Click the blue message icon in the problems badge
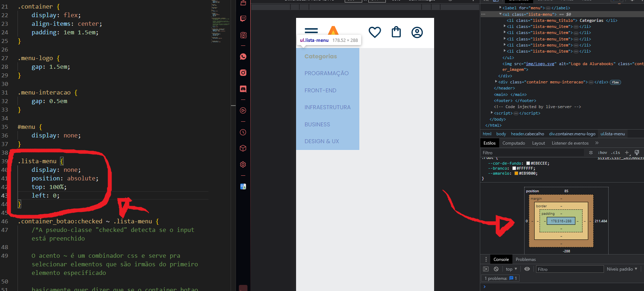 [511, 278]
